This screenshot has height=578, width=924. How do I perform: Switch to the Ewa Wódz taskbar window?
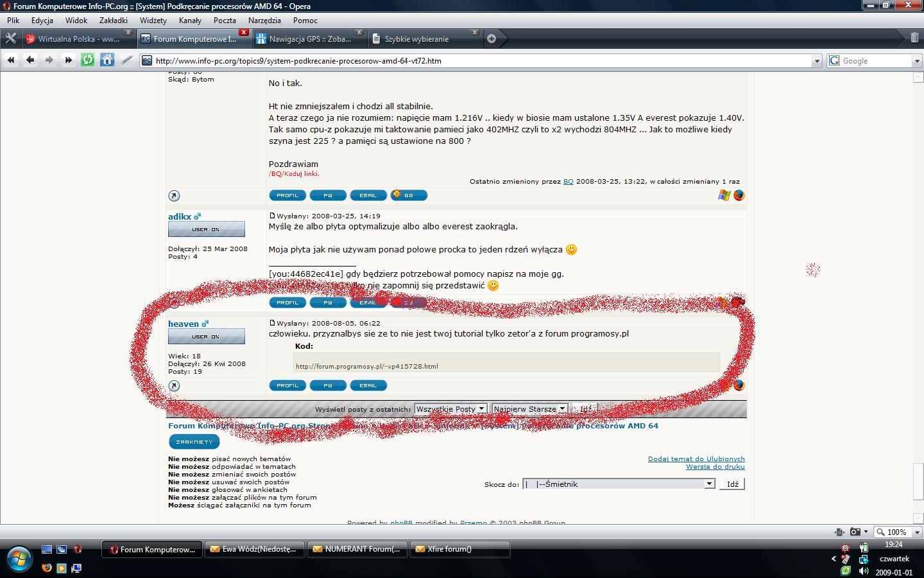pos(255,549)
